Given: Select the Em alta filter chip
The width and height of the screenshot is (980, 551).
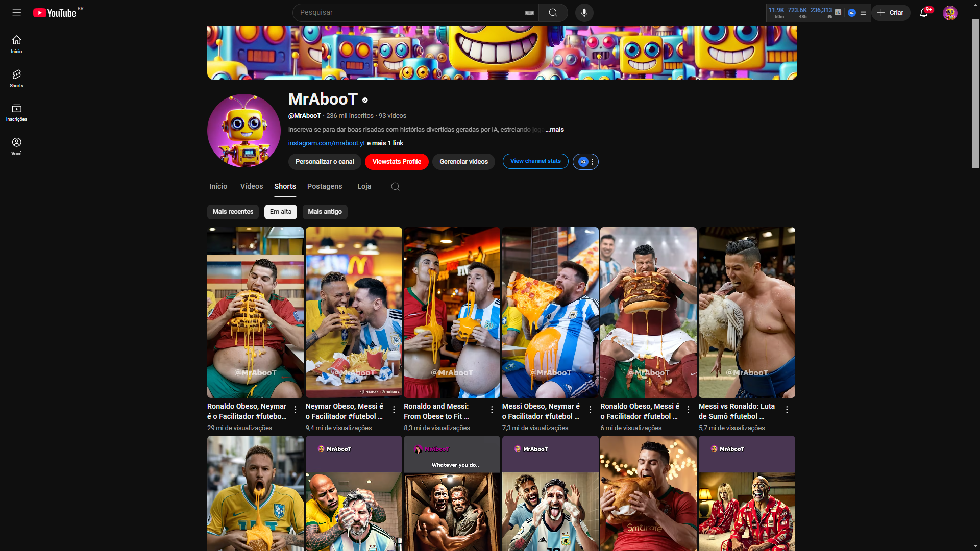Looking at the screenshot, I should (280, 212).
